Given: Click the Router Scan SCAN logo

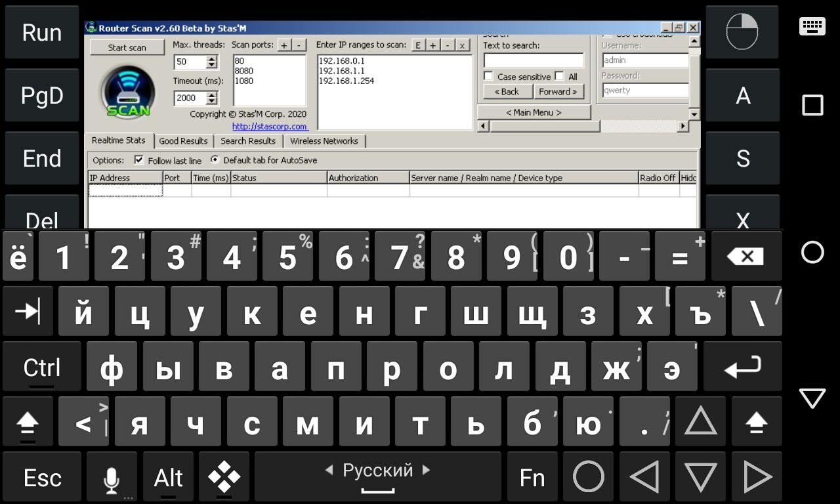Looking at the screenshot, I should click(x=128, y=91).
